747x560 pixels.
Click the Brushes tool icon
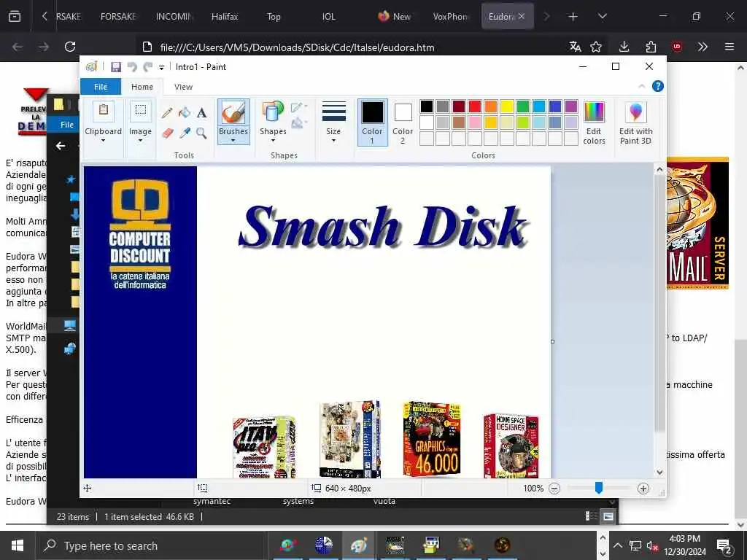click(x=233, y=113)
